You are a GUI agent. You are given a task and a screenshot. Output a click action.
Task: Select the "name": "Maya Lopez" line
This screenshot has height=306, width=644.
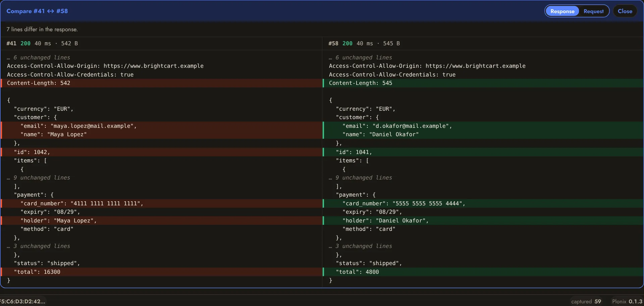click(161, 135)
